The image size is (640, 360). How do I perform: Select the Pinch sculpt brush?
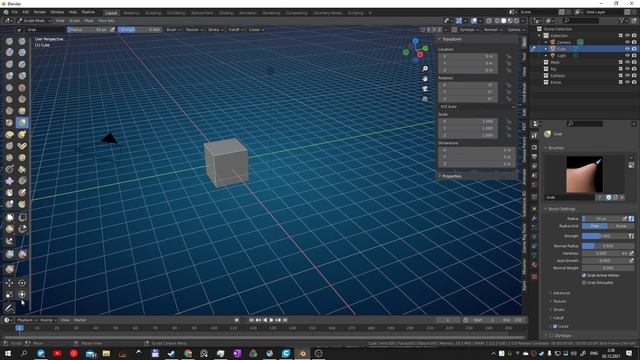coord(9,122)
